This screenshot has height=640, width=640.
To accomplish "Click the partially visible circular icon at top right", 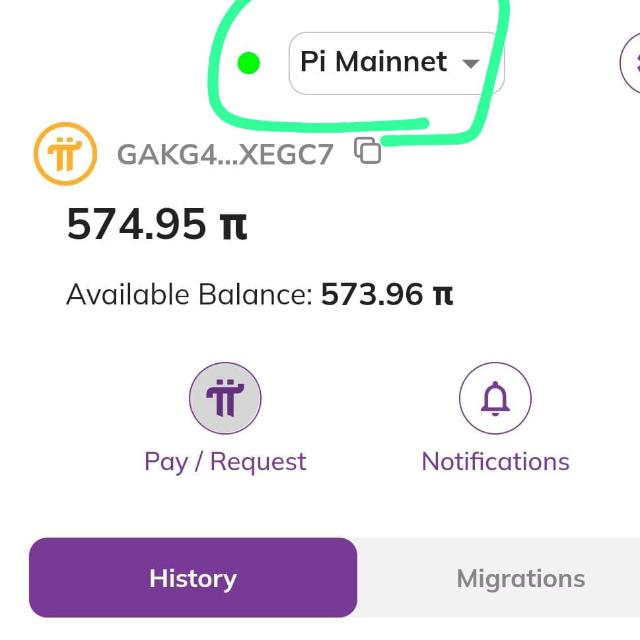I will [630, 63].
